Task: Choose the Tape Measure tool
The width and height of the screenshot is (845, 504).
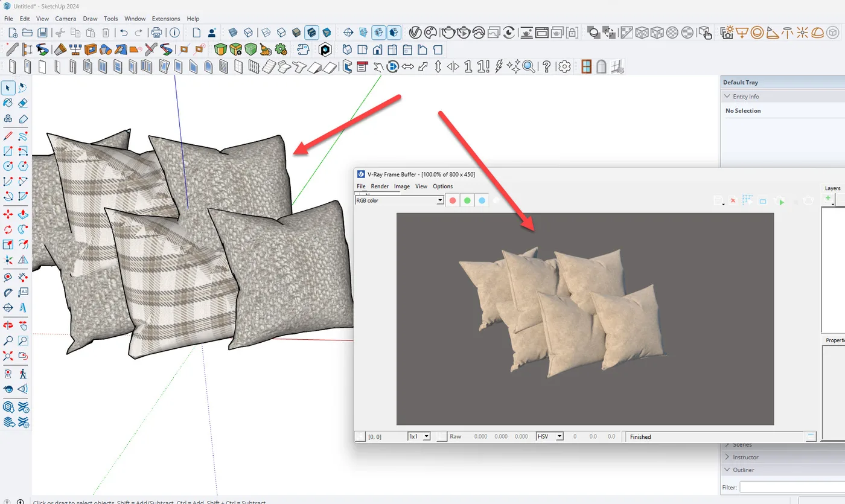Action: tap(7, 277)
